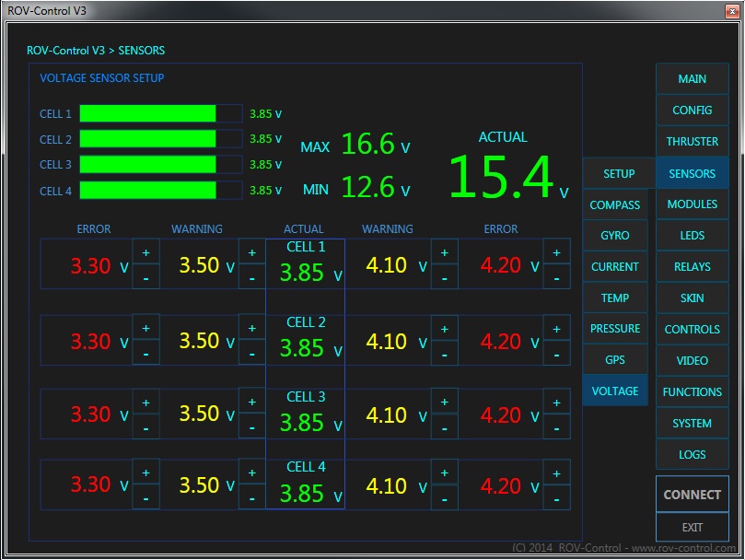The height and width of the screenshot is (560, 745).
Task: Click EXIT to quit ROV-Control
Action: point(692,528)
